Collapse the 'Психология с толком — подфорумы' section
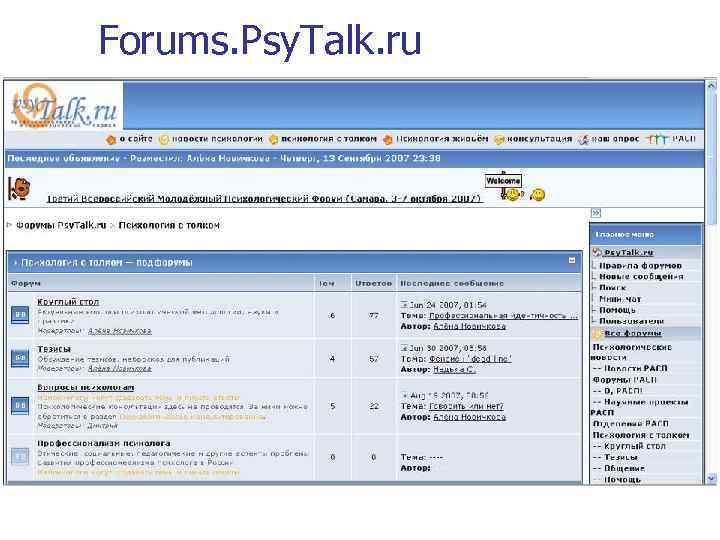 (572, 260)
